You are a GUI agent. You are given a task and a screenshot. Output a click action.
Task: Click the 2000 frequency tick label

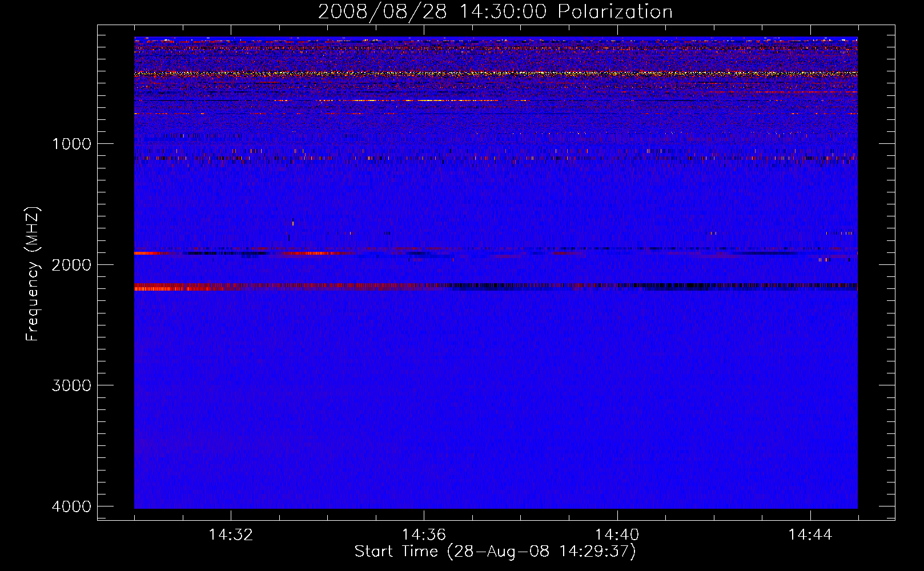71,265
